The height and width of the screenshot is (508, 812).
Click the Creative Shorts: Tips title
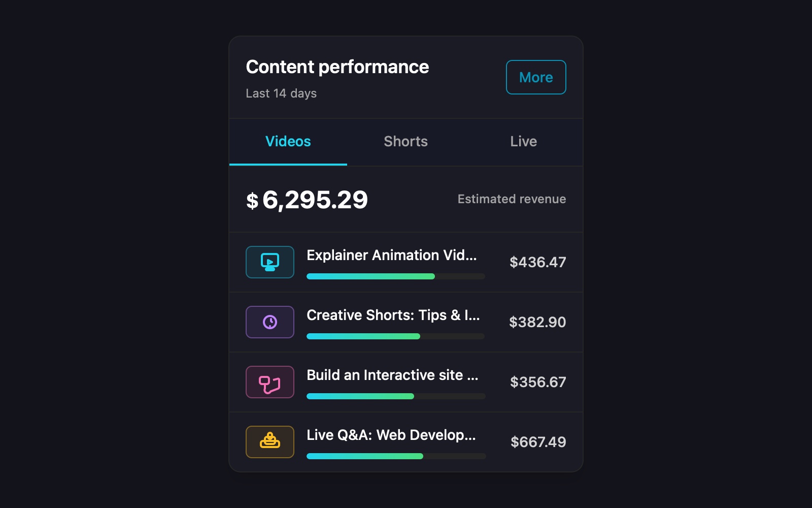(x=392, y=315)
